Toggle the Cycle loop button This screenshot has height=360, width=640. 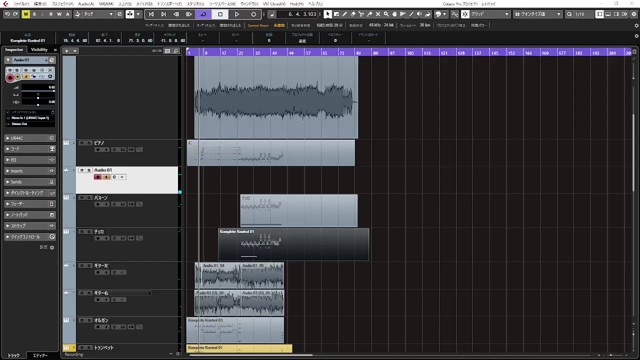click(203, 14)
